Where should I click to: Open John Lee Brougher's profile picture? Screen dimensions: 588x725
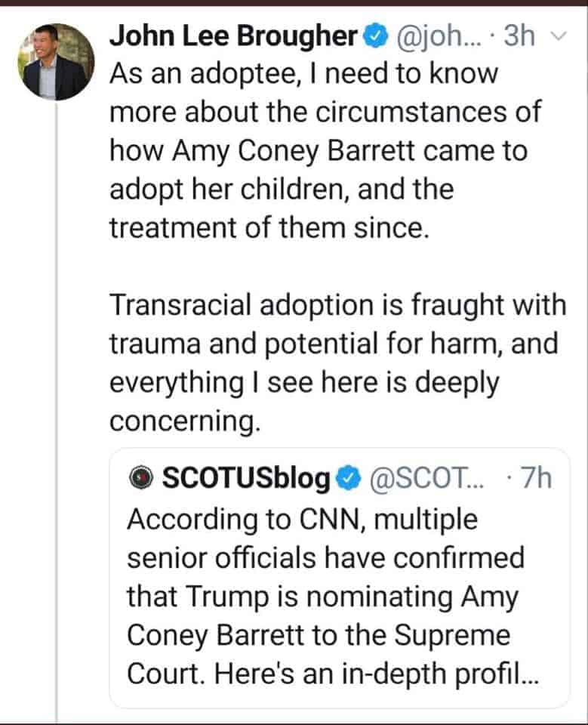pos(57,61)
